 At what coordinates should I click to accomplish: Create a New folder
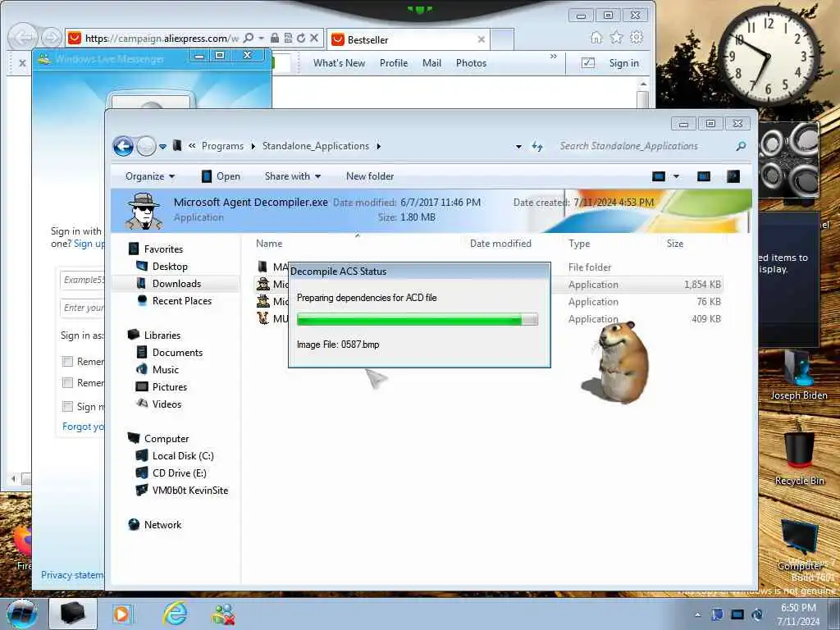370,176
